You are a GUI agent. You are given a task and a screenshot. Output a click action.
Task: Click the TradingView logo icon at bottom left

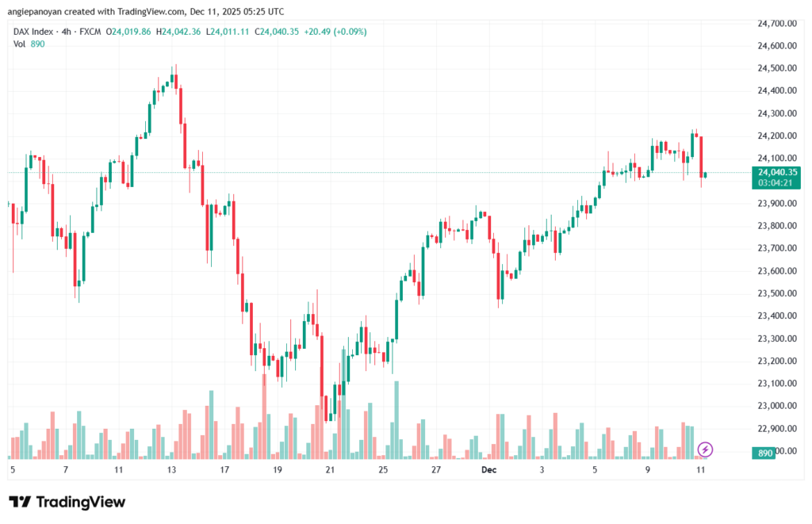(20, 502)
